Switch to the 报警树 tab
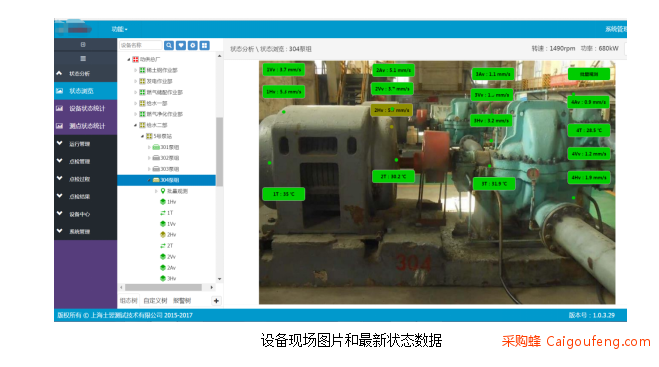Screen dimensions: 659x367 [x=182, y=301]
